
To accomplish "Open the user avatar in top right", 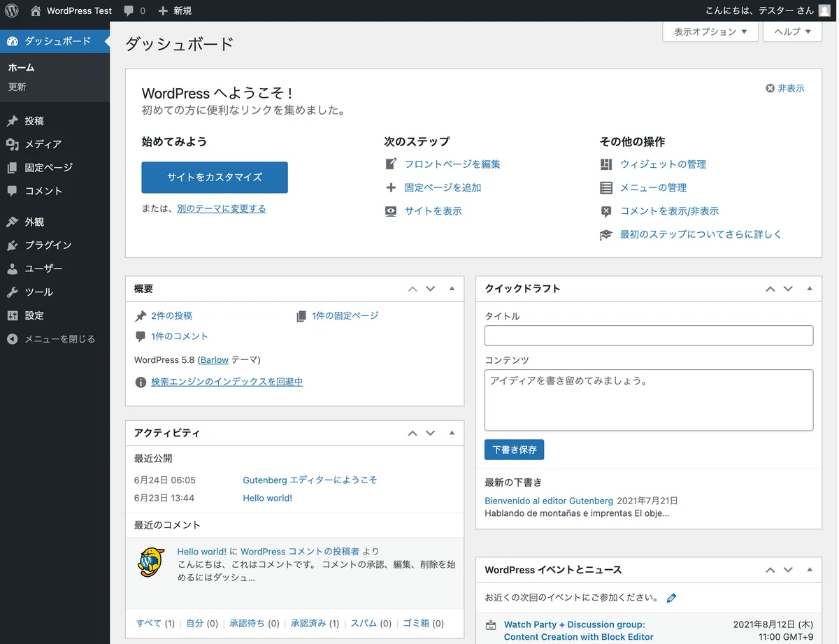I will click(824, 10).
